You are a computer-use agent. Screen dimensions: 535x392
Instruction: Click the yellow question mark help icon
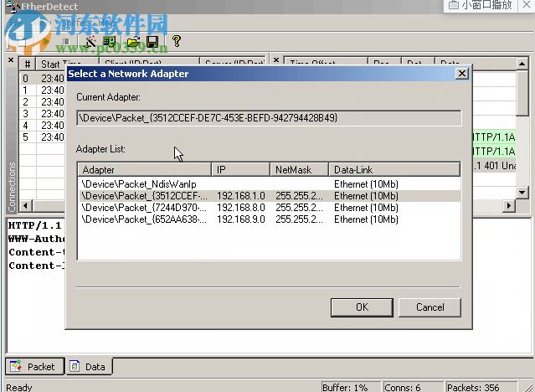point(177,41)
